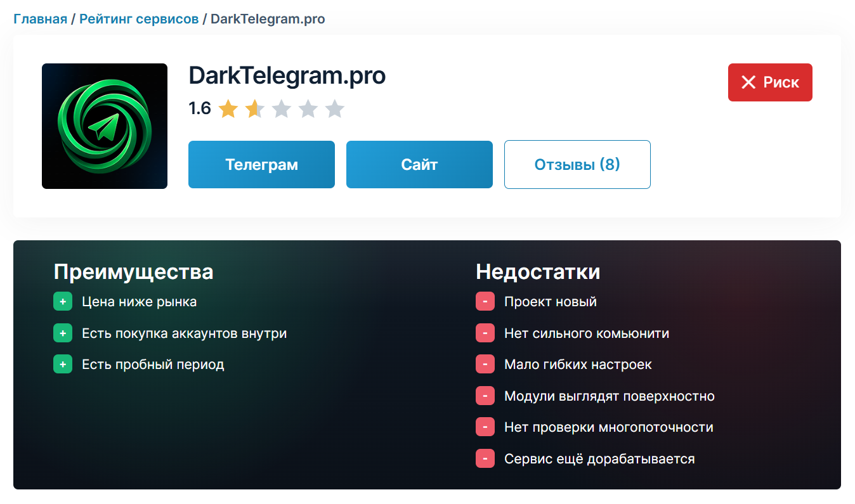The height and width of the screenshot is (504, 855).
Task: Click the text Проект новый
Action: [x=551, y=302]
